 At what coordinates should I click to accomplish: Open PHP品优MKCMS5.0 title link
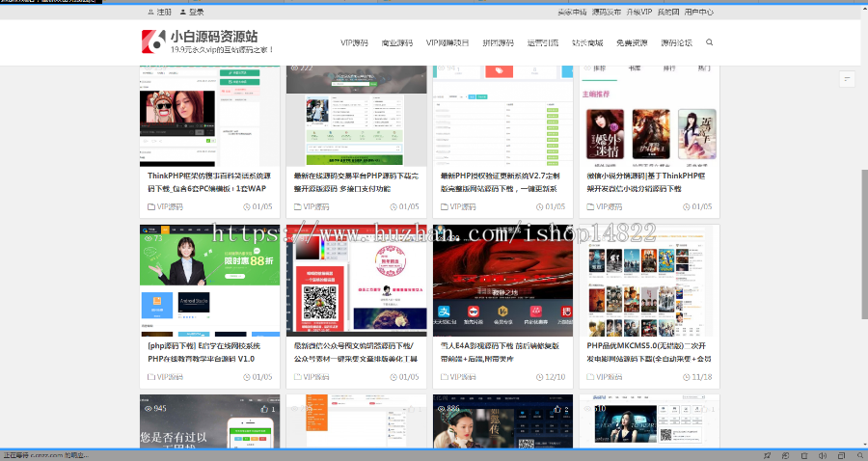click(x=649, y=352)
